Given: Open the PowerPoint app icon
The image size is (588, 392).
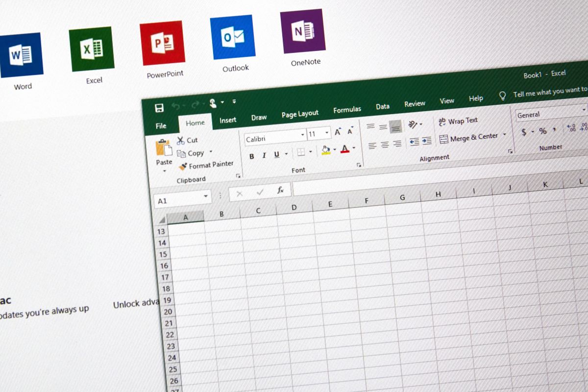Looking at the screenshot, I should point(162,43).
